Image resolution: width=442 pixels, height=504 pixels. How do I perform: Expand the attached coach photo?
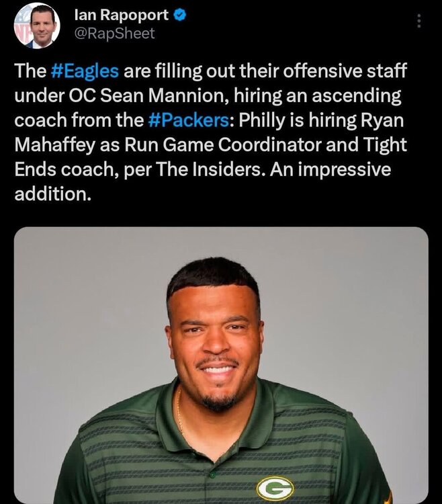click(221, 365)
